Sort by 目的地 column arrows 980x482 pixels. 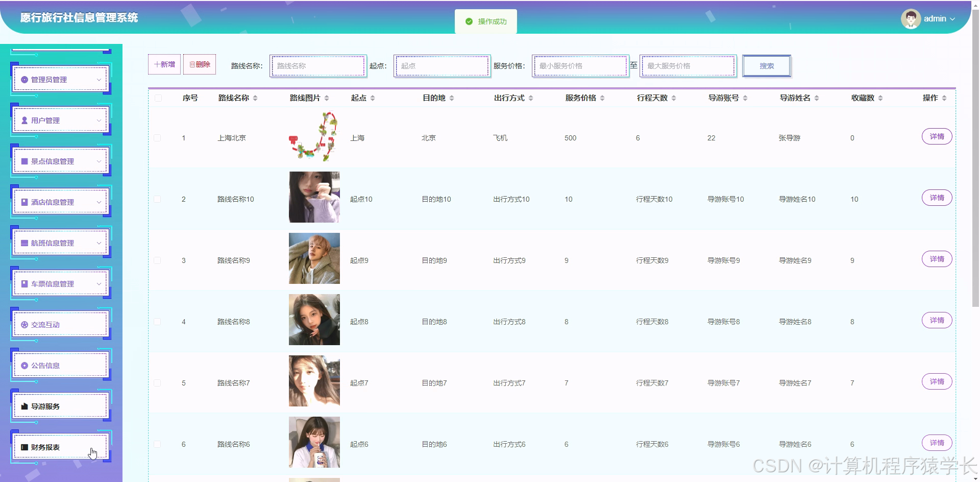(x=452, y=98)
